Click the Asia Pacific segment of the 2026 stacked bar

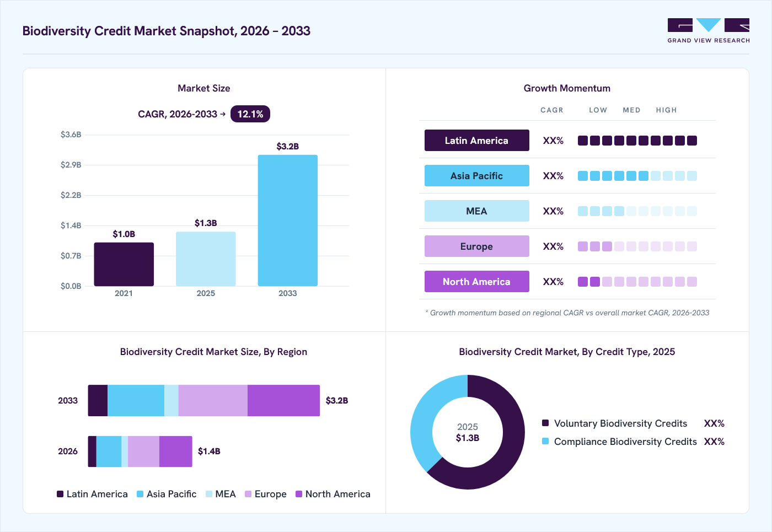tap(109, 452)
